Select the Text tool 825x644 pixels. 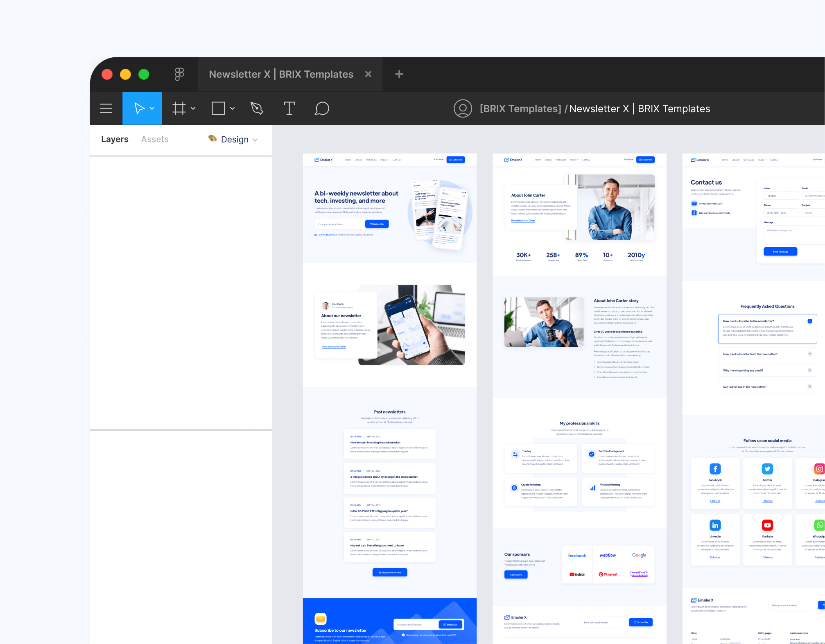coord(289,108)
